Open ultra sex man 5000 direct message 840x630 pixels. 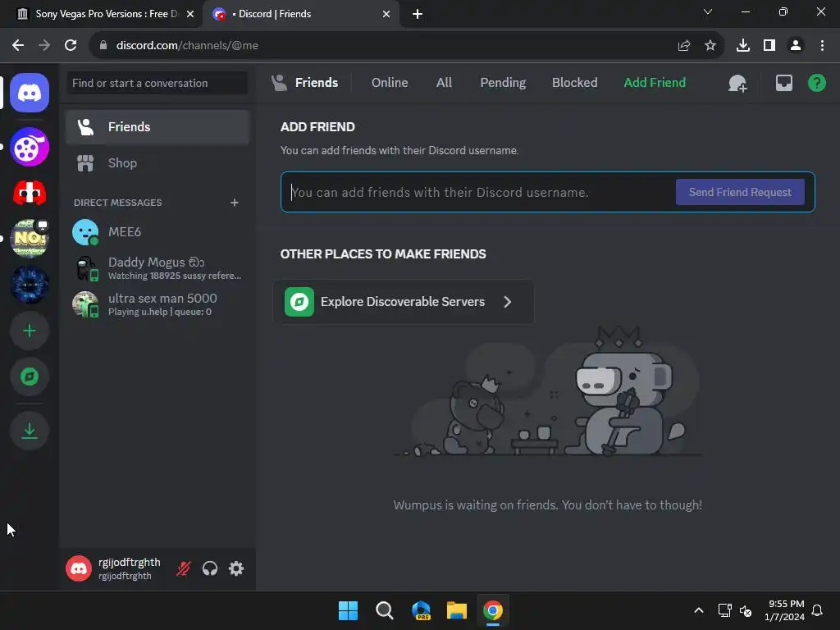[157, 304]
